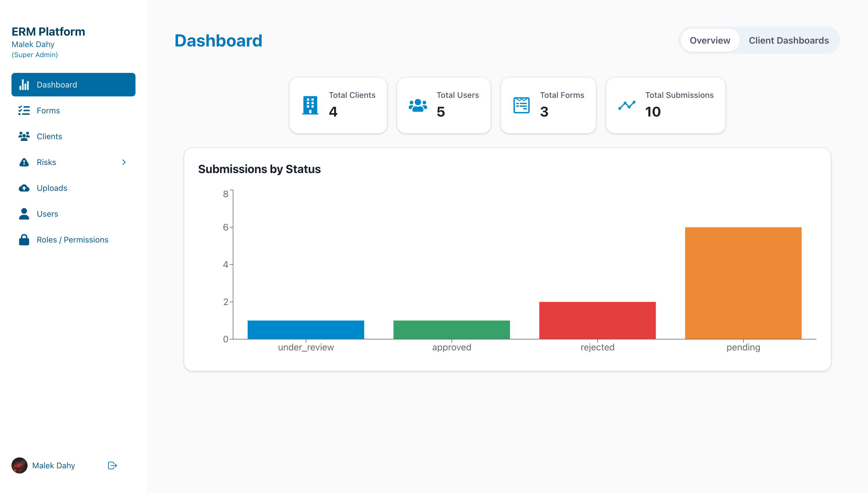Click the Users person icon
The image size is (868, 493).
24,214
